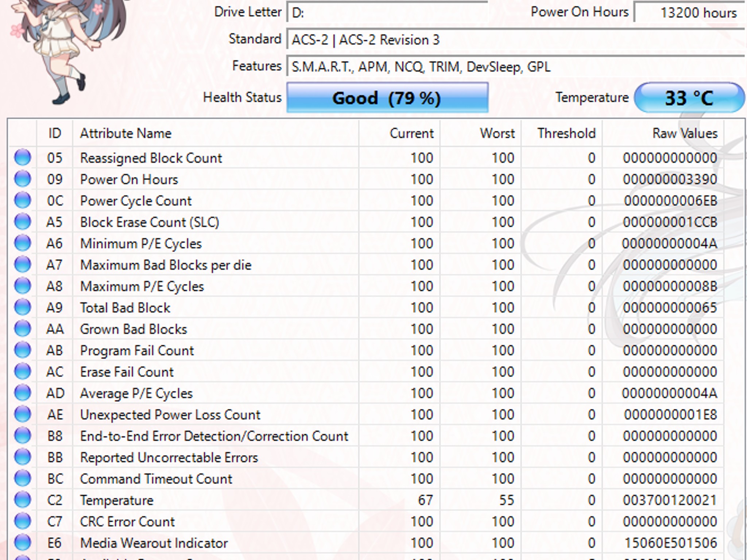
Task: Click the Current column header
Action: pos(400,133)
